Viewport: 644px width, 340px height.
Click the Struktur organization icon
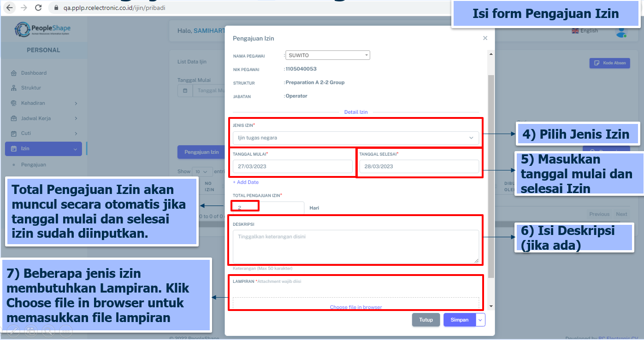pos(14,88)
